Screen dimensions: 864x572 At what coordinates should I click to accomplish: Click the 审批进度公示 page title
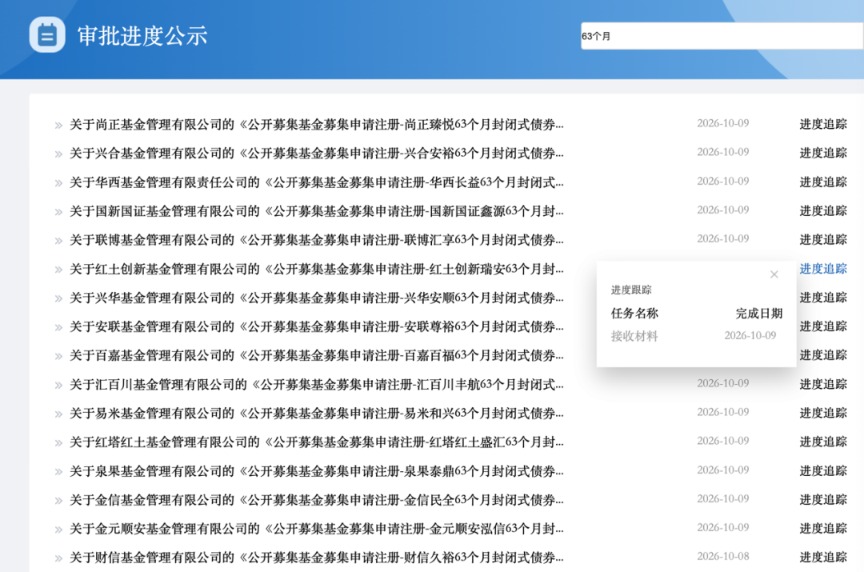(142, 36)
